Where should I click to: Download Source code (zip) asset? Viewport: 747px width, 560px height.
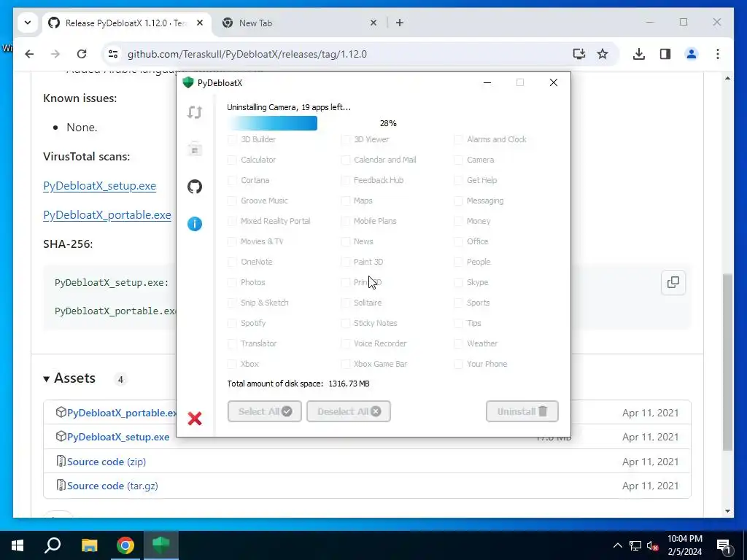[x=107, y=462]
